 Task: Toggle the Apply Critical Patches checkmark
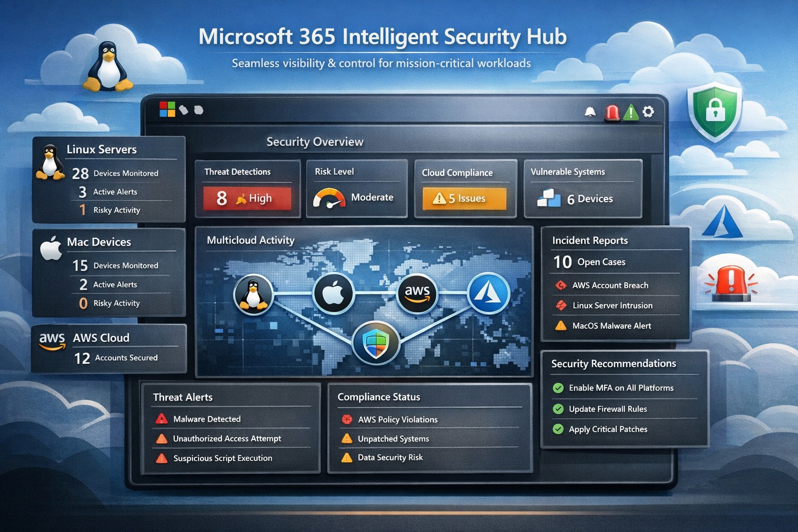coord(558,429)
